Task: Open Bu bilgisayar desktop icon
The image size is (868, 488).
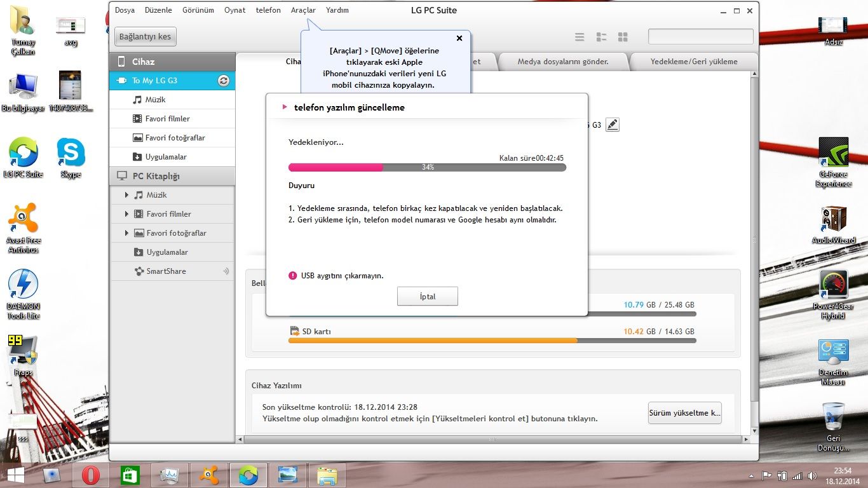Action: (24, 93)
